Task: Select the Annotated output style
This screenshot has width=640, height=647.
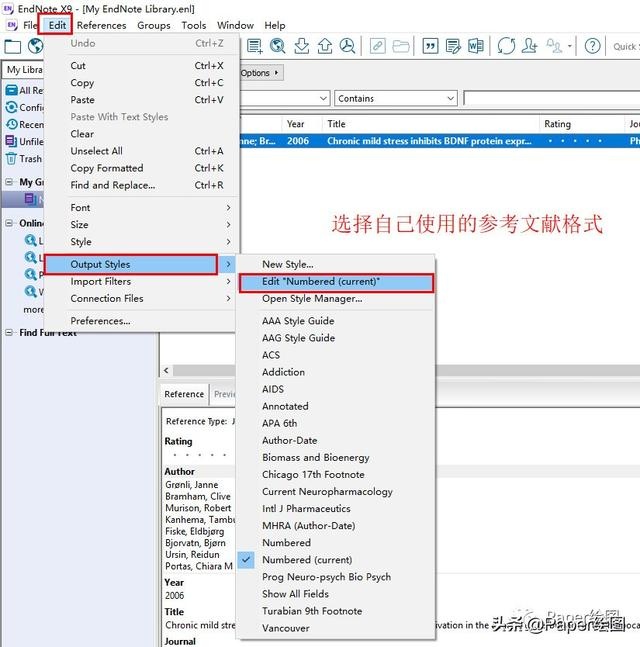Action: click(336, 406)
